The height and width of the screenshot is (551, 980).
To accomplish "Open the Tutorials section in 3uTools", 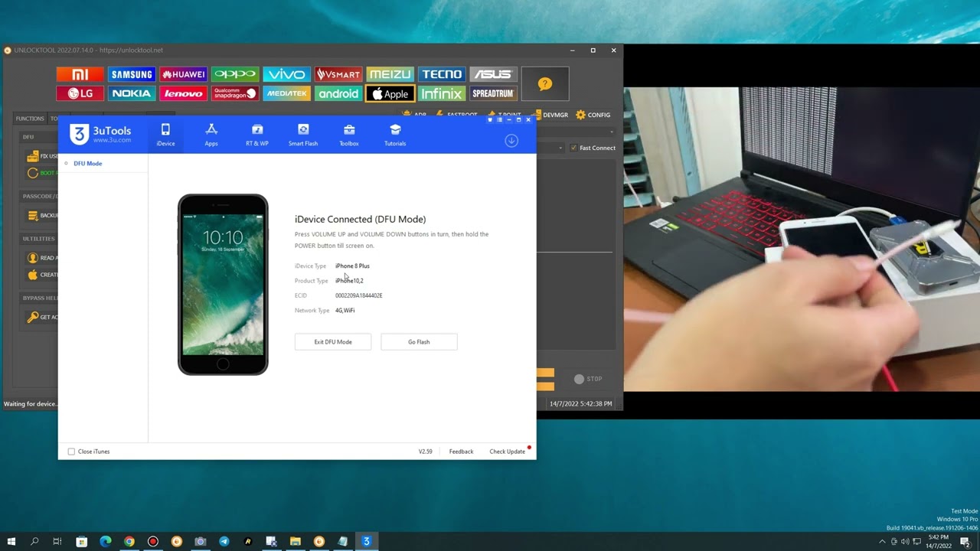I will point(395,135).
